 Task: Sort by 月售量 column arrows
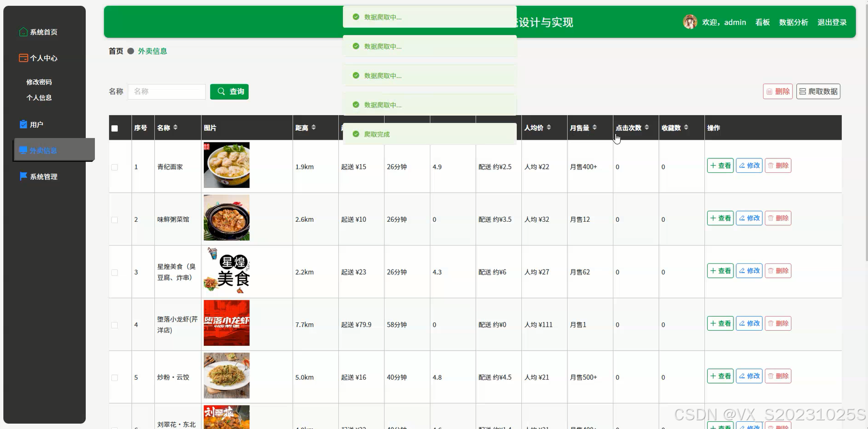click(594, 127)
